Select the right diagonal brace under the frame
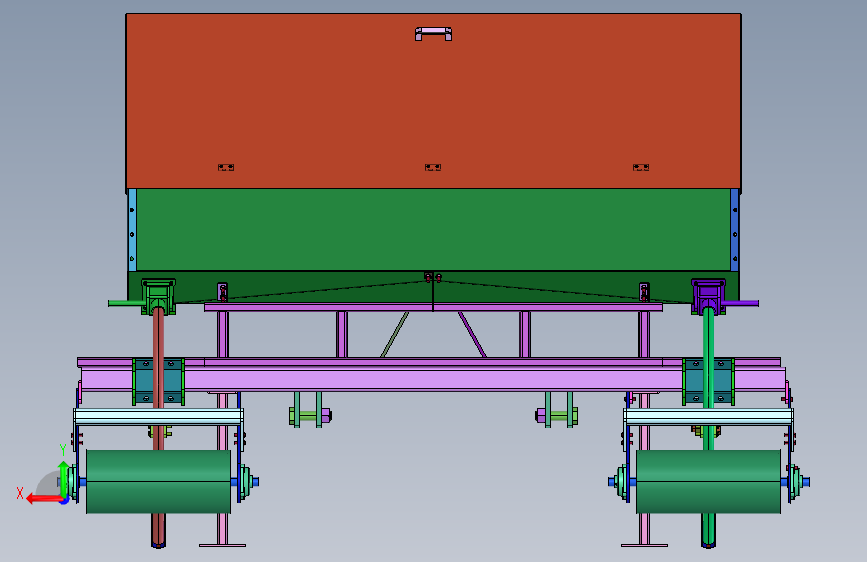Viewport: 867px width, 562px height. coord(472,335)
